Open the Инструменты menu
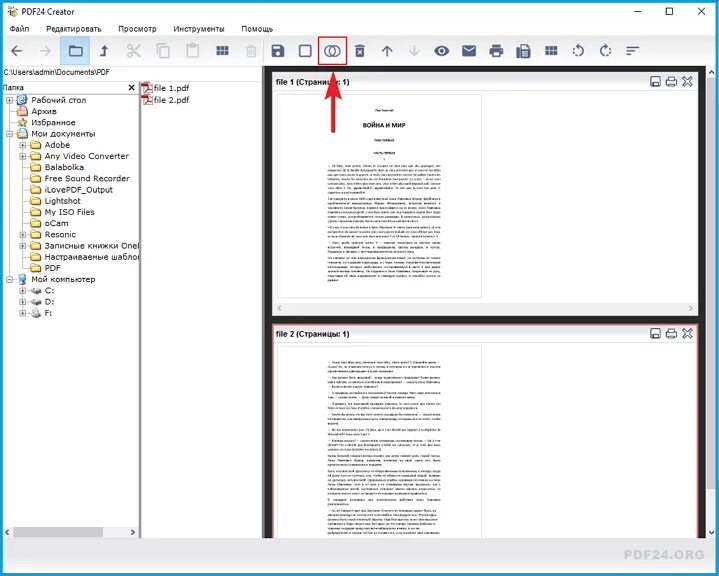The image size is (719, 576). tap(199, 29)
